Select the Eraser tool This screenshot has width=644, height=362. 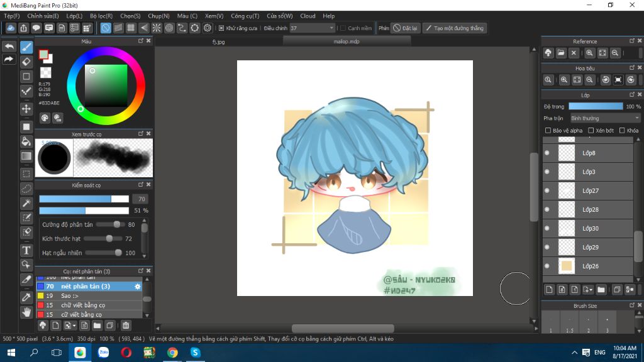click(x=26, y=62)
